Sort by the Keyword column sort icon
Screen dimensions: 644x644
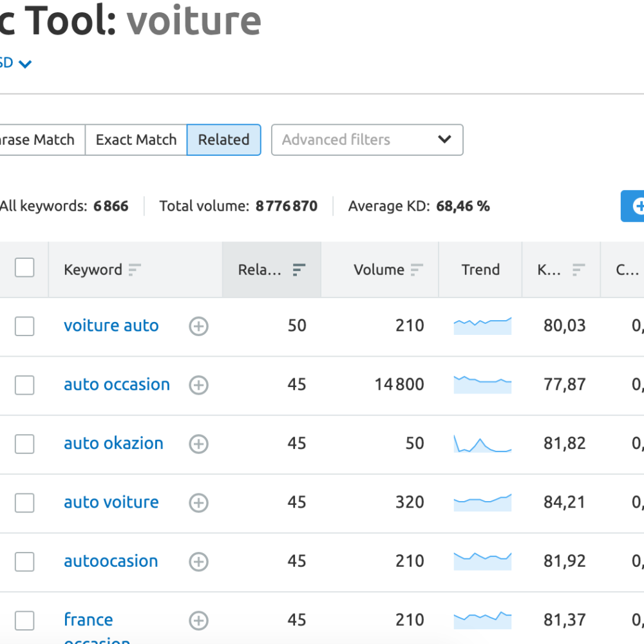pos(134,270)
